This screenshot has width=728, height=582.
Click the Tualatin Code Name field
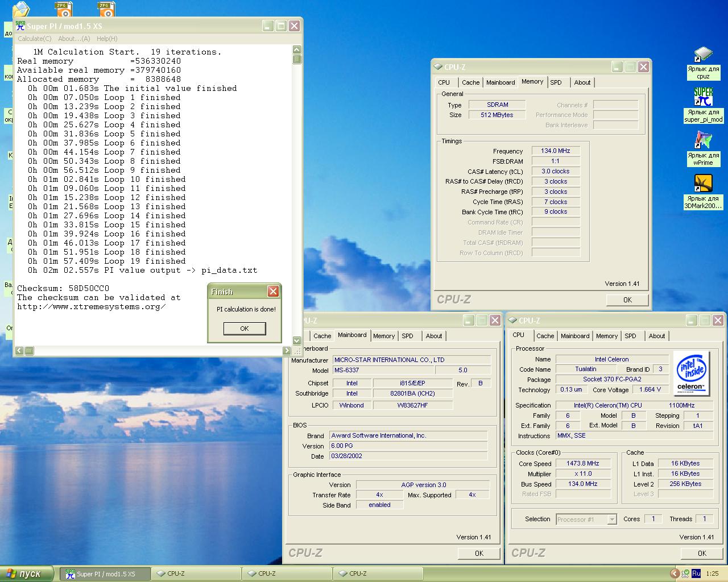point(585,369)
